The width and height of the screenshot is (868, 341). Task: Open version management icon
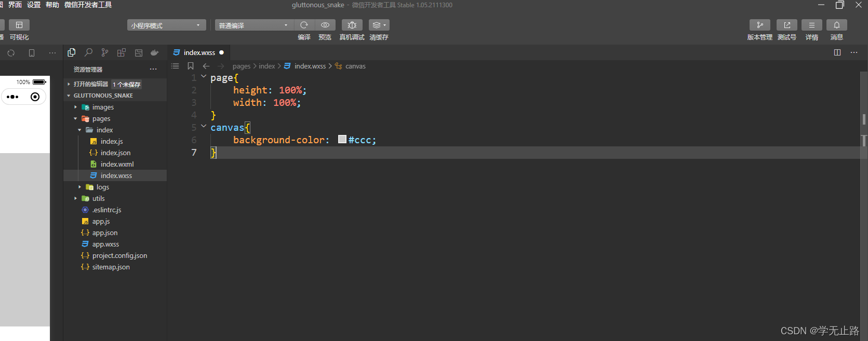[760, 25]
